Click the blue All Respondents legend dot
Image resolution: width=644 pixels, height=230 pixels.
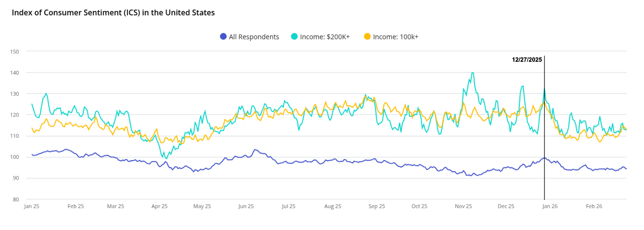tap(223, 37)
